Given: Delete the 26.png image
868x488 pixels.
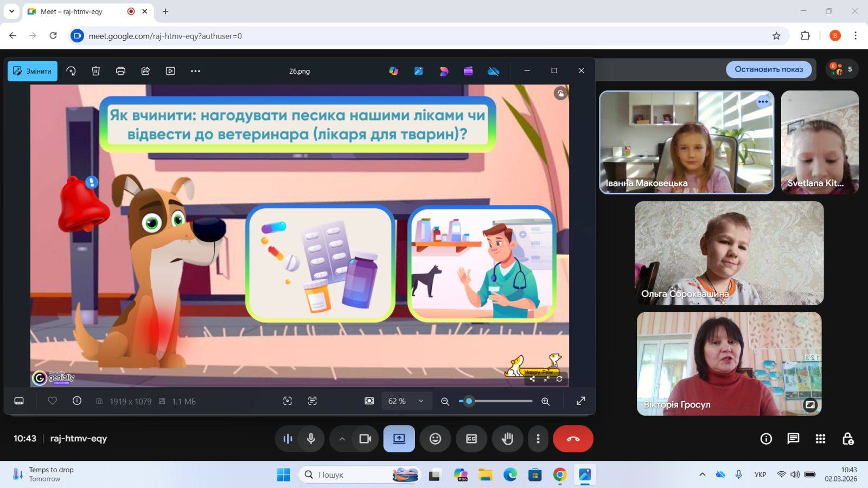Looking at the screenshot, I should point(96,71).
